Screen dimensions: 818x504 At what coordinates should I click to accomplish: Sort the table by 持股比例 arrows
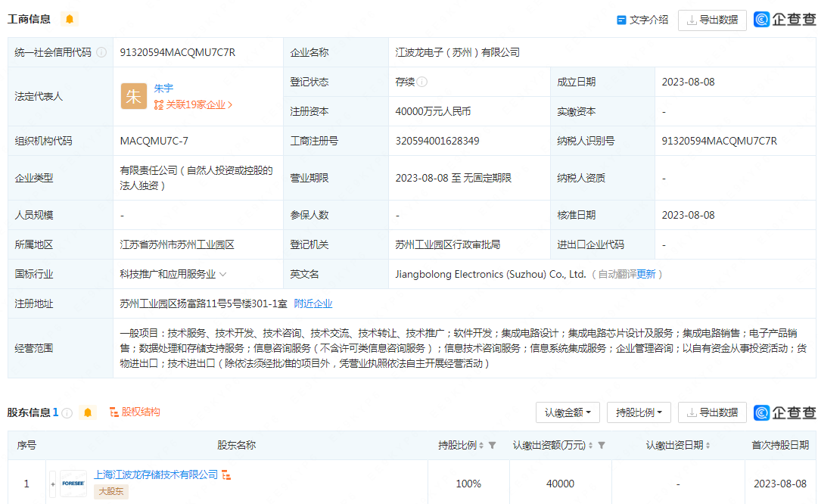[x=481, y=445]
